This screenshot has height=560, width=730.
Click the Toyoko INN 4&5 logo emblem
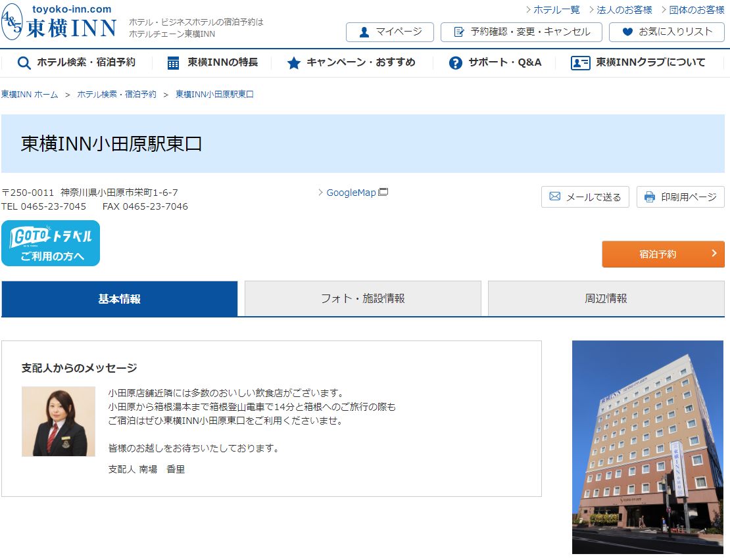[12, 22]
